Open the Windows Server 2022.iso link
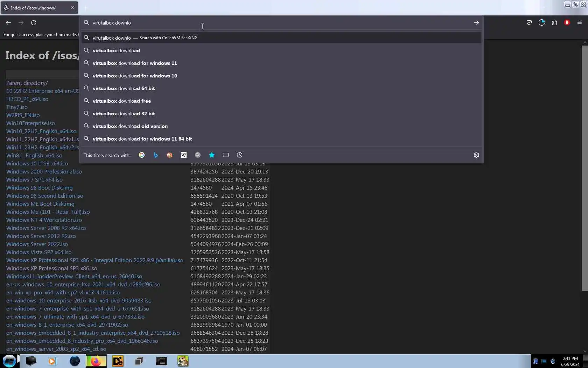588x368 pixels. [37, 244]
